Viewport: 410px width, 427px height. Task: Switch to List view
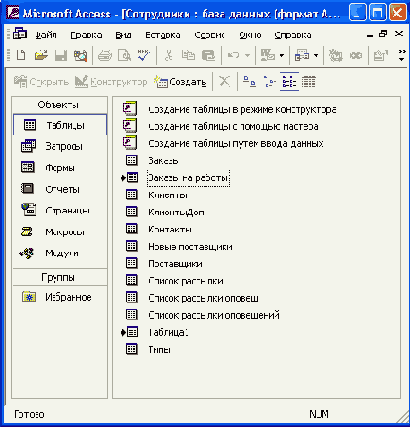coord(289,81)
